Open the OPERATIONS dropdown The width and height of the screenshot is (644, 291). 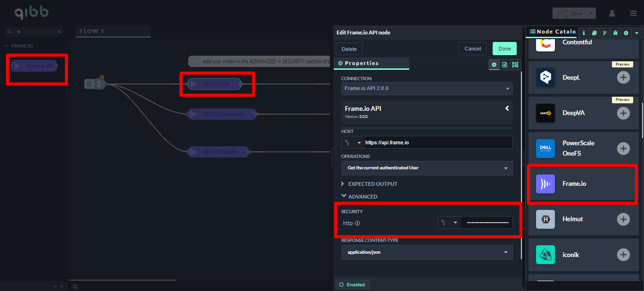click(427, 168)
